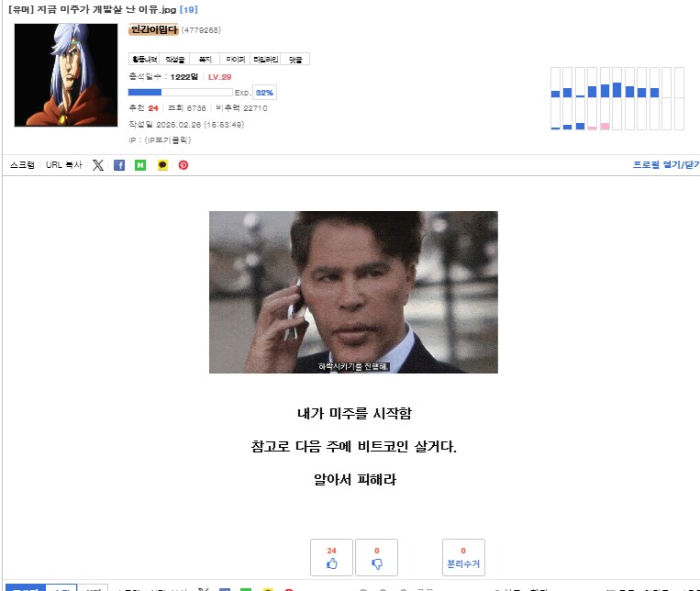Click the 출석일수 1222일 attendance text
This screenshot has height=591, width=700.
click(163, 77)
